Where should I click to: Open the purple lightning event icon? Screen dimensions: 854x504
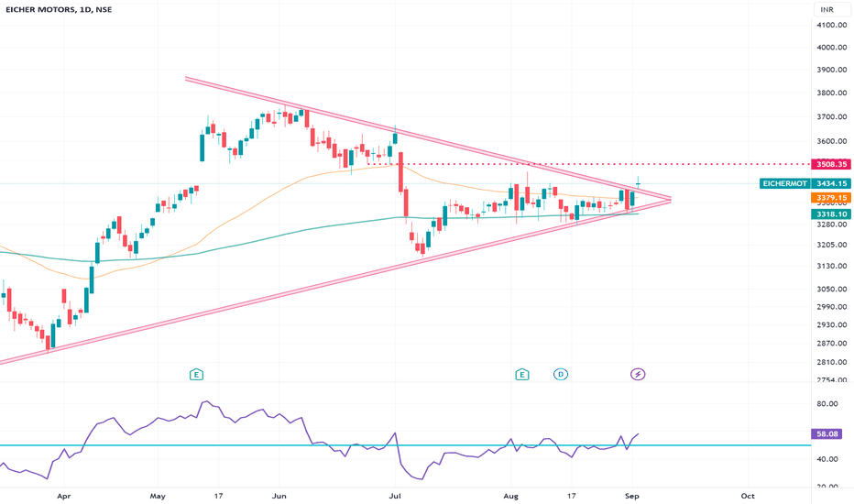pos(638,374)
